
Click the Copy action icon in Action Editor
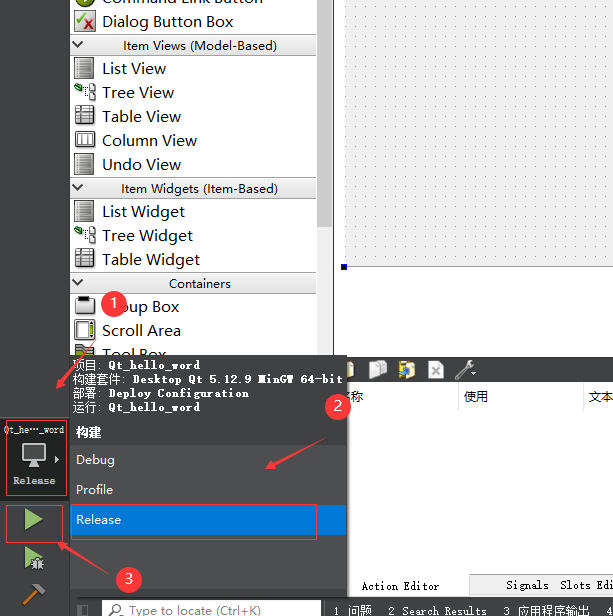[378, 370]
